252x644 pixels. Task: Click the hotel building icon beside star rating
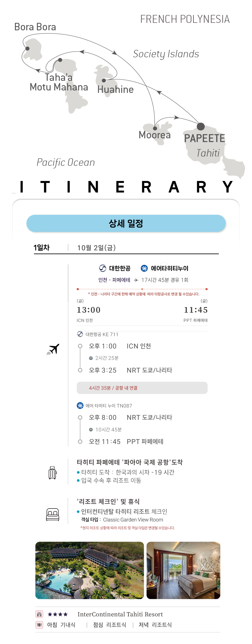39,614
